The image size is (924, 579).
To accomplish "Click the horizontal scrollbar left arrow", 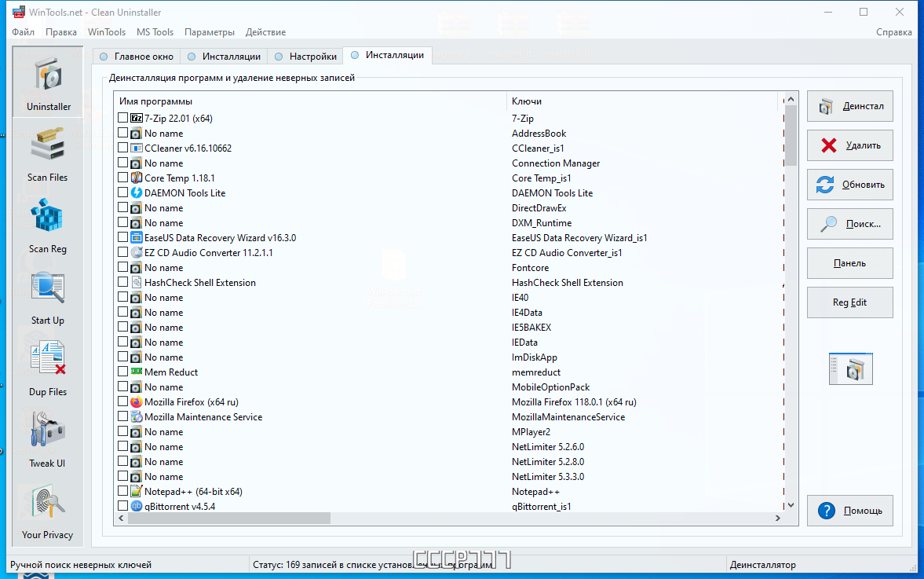I will (x=122, y=519).
